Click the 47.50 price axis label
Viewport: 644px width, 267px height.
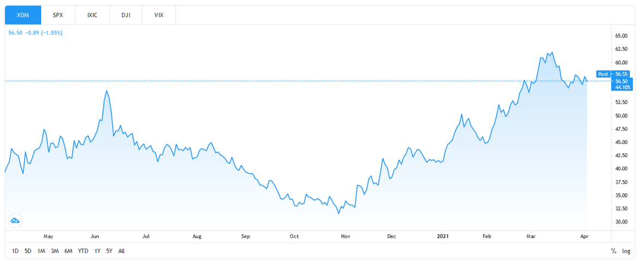[x=622, y=129]
